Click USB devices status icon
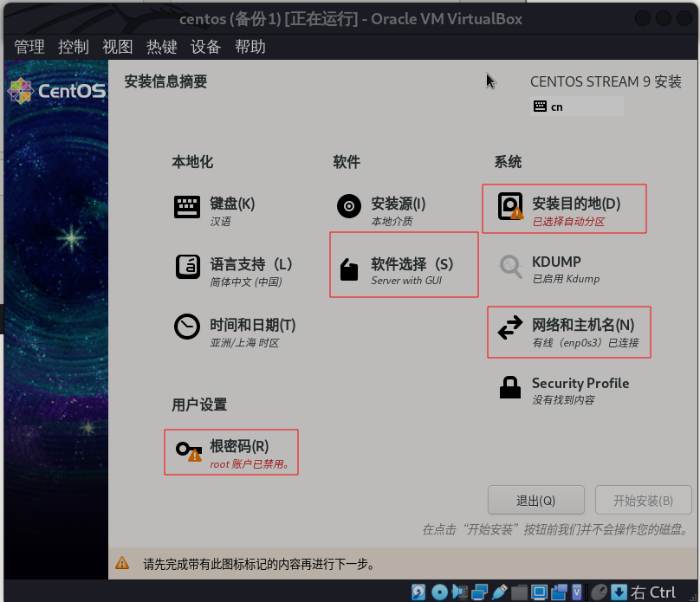Viewport: 700px width, 602px height. pos(499,592)
